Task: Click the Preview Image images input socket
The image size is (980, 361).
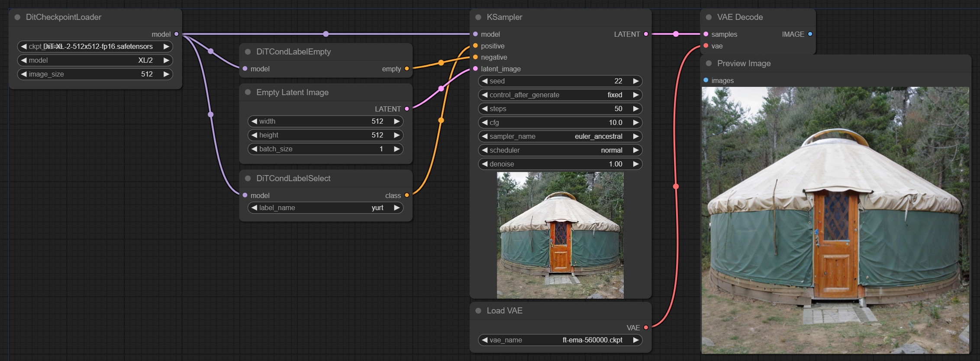Action: pos(706,80)
